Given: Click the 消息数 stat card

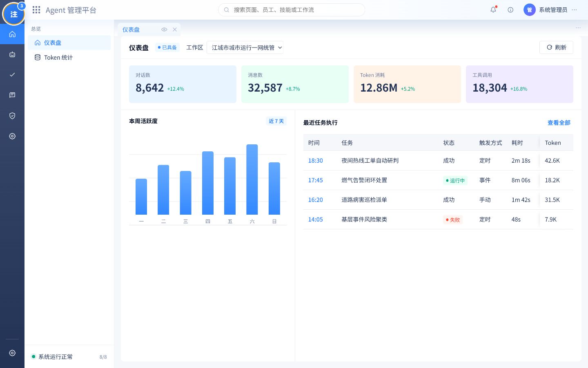Looking at the screenshot, I should point(295,84).
